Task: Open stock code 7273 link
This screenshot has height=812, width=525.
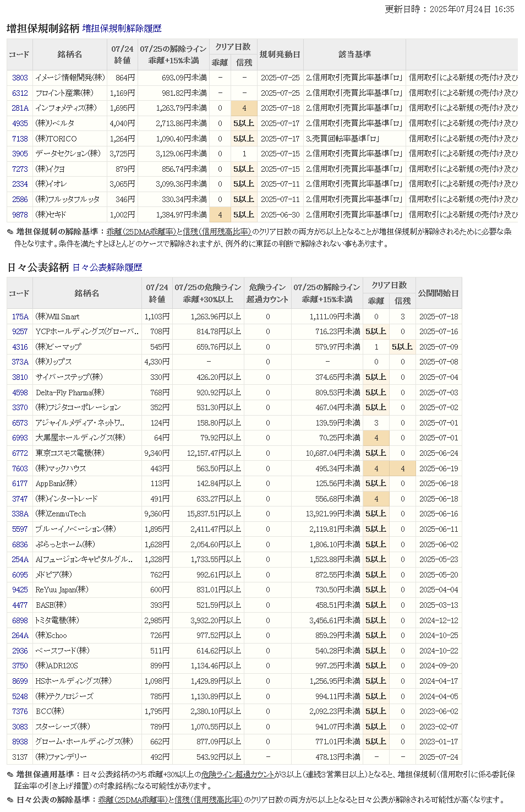Action: [x=20, y=169]
